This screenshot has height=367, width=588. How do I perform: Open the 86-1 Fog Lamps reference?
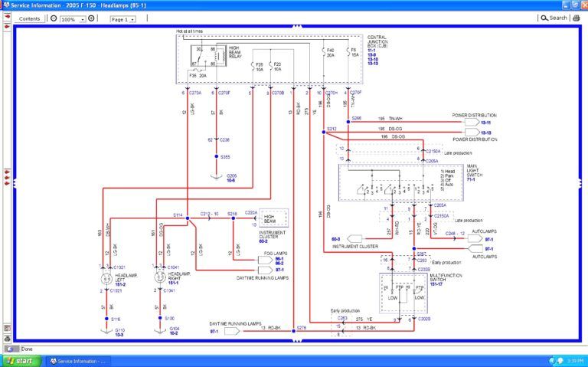279,259
